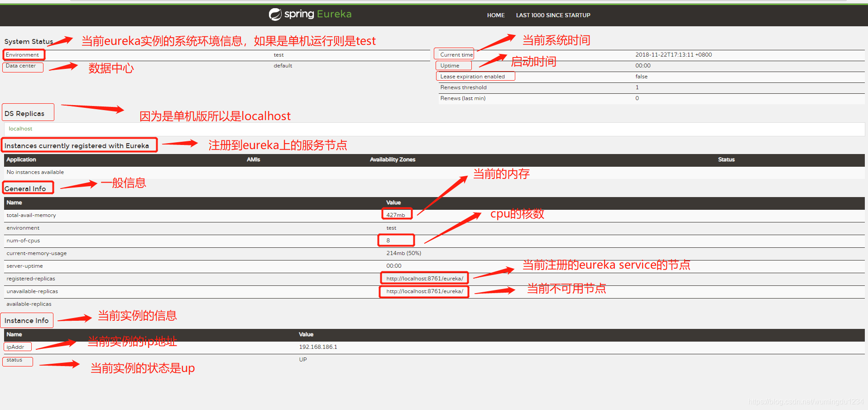The width and height of the screenshot is (868, 410).
Task: Open the localhost replica link
Action: (20, 129)
